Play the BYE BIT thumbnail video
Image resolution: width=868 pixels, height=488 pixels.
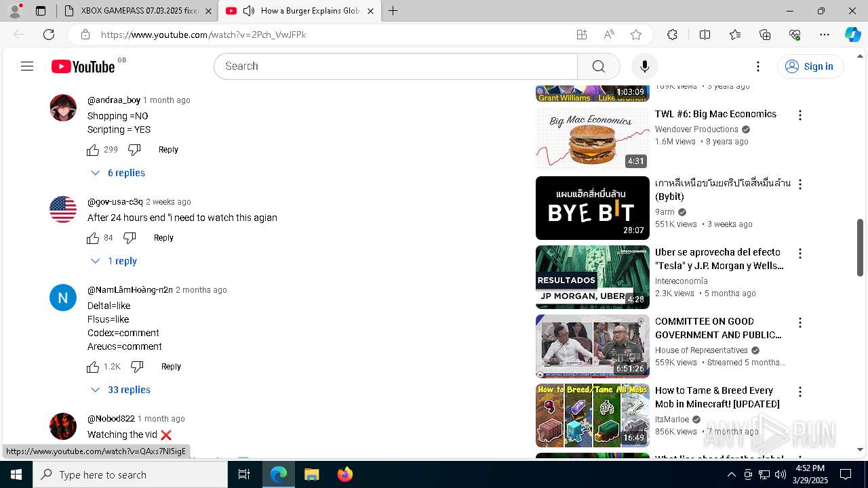(593, 208)
